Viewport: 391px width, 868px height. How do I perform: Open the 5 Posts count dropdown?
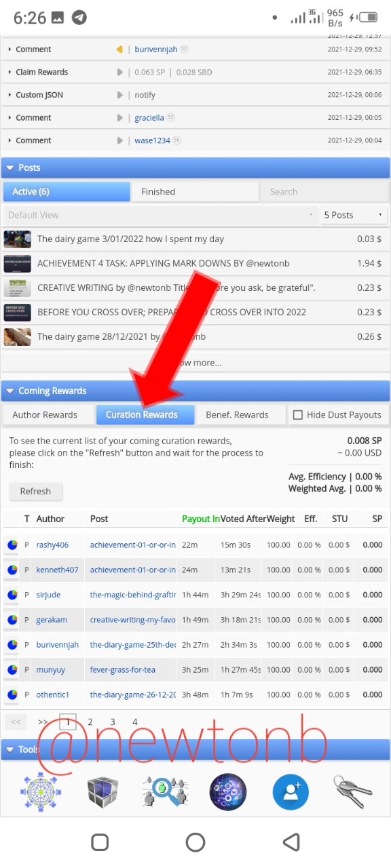point(353,215)
